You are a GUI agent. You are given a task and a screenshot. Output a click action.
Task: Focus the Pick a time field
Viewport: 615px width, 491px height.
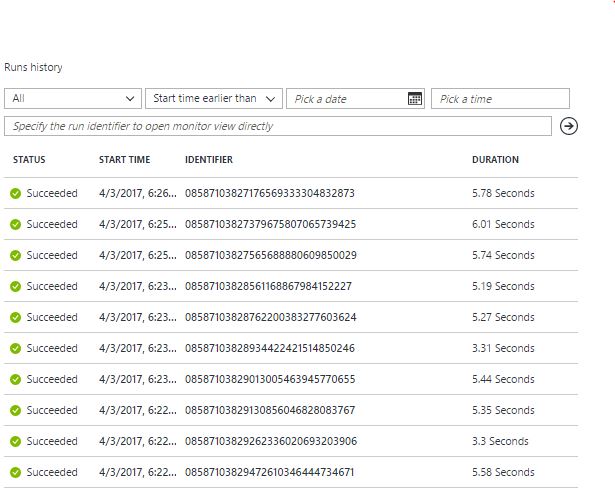click(x=500, y=98)
